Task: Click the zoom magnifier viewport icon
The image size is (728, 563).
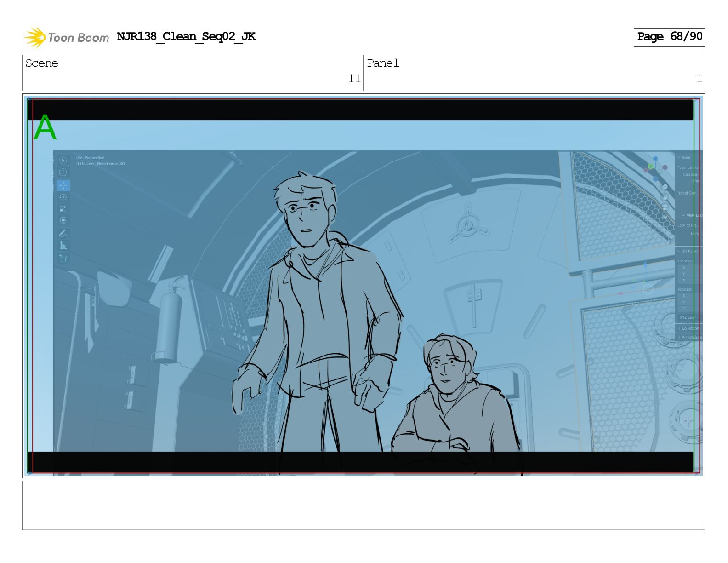Action: [665, 187]
